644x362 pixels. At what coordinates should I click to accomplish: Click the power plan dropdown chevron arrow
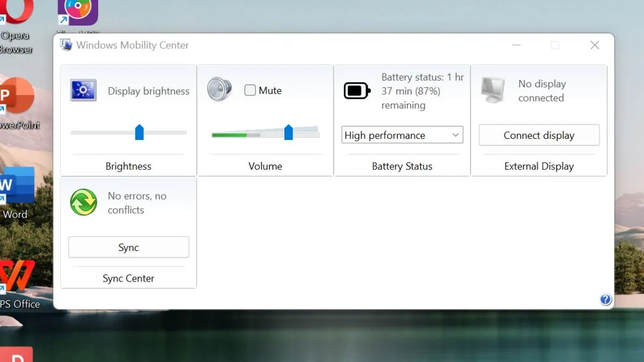456,135
